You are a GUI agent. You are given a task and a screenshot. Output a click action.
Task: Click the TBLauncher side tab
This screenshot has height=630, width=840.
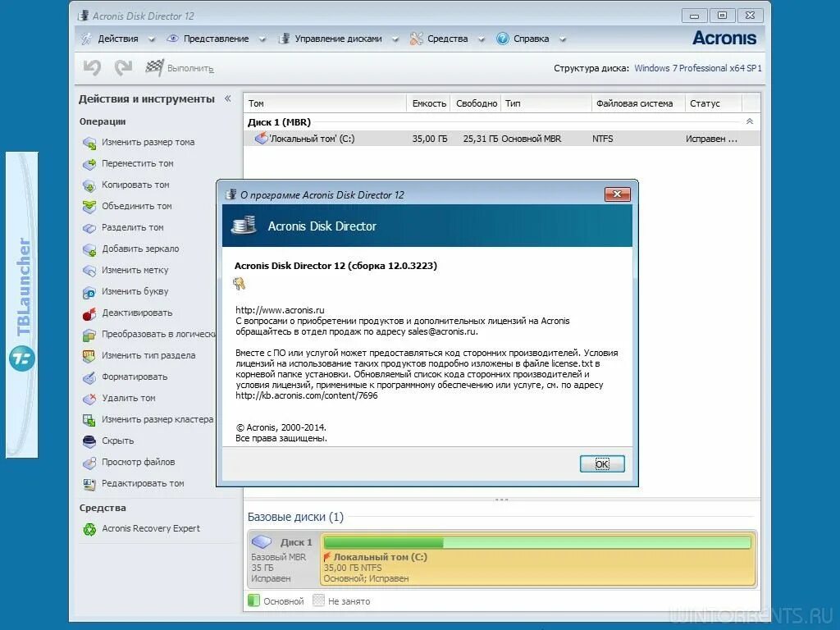(x=22, y=305)
